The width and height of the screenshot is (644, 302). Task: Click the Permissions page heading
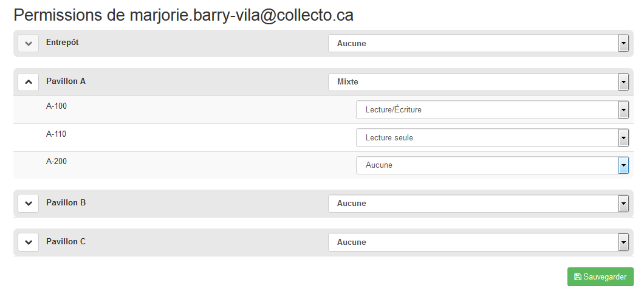point(183,15)
